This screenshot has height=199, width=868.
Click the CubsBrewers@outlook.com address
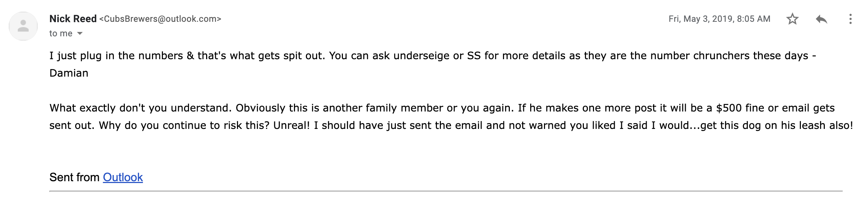point(160,19)
